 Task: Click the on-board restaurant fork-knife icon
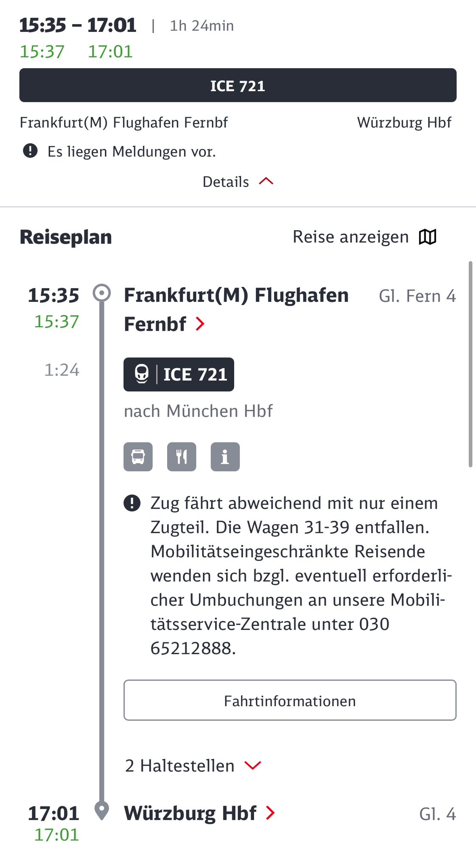pyautogui.click(x=182, y=457)
